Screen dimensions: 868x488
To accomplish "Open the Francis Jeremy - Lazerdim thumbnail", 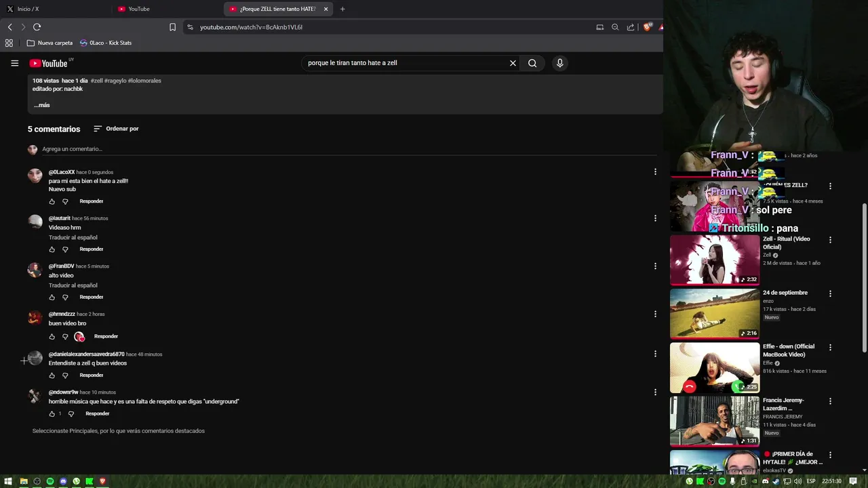I will point(715,422).
